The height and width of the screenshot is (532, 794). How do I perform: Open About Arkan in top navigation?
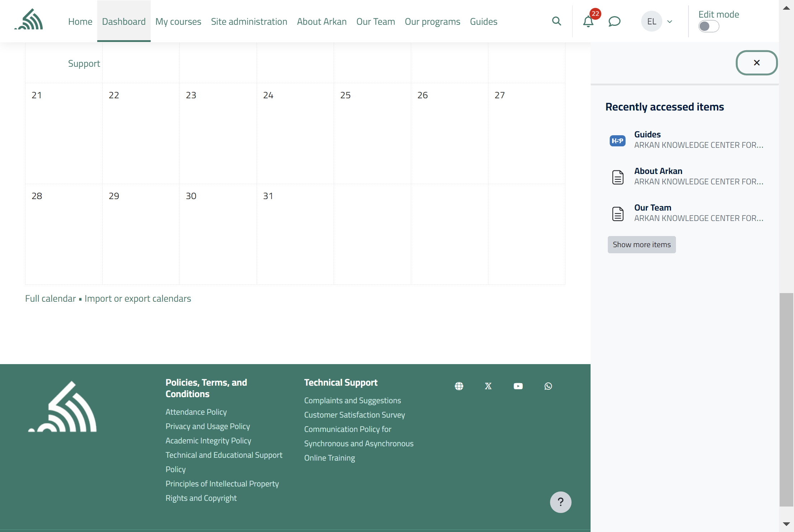tap(322, 22)
